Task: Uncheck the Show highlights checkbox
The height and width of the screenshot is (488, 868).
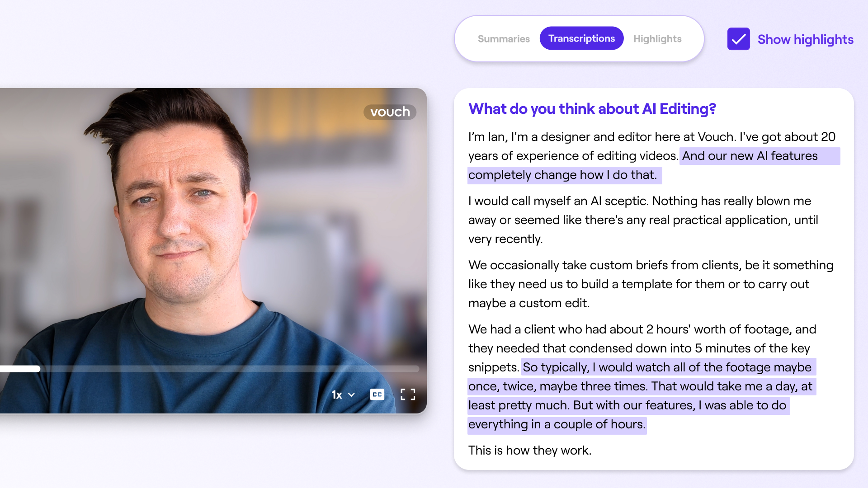Action: tap(738, 39)
